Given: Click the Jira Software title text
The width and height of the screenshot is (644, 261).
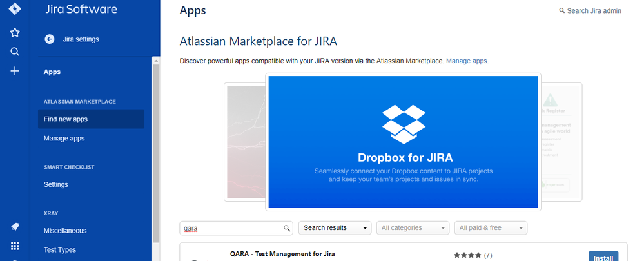Looking at the screenshot, I should tap(81, 10).
